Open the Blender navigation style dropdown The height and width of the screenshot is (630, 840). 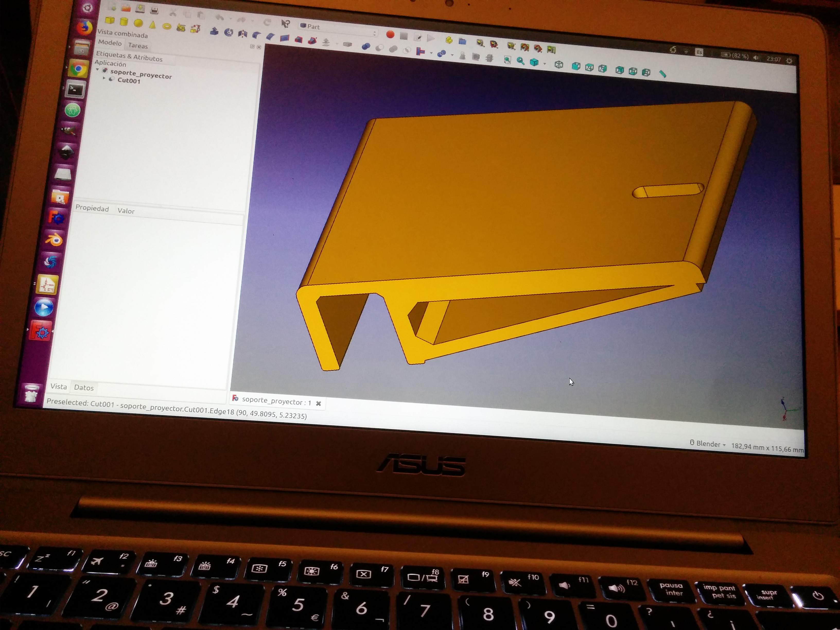[x=707, y=444]
